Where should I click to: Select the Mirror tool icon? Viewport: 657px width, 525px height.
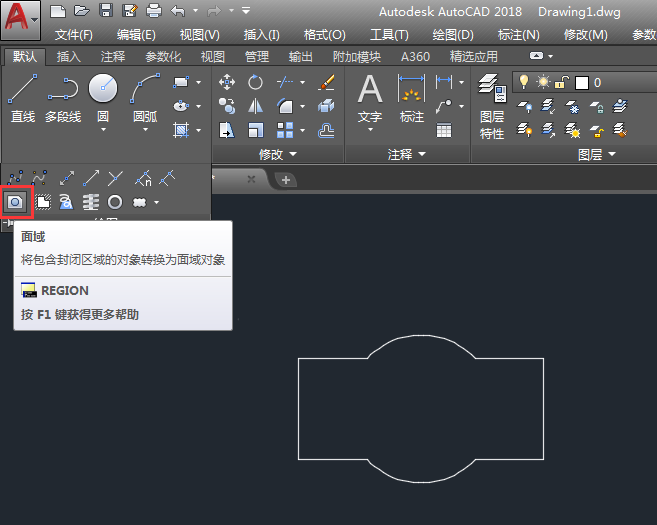pos(256,106)
